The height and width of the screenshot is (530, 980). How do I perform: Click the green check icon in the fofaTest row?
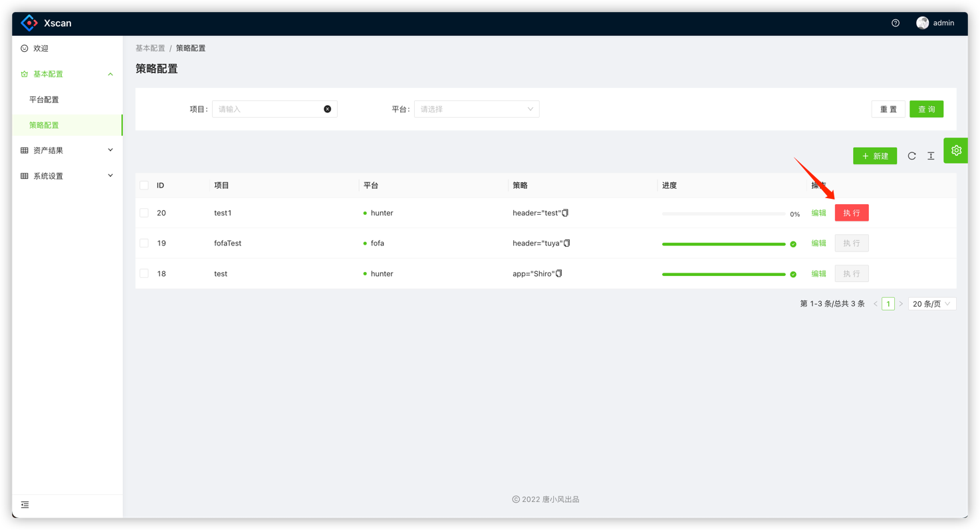click(x=793, y=244)
